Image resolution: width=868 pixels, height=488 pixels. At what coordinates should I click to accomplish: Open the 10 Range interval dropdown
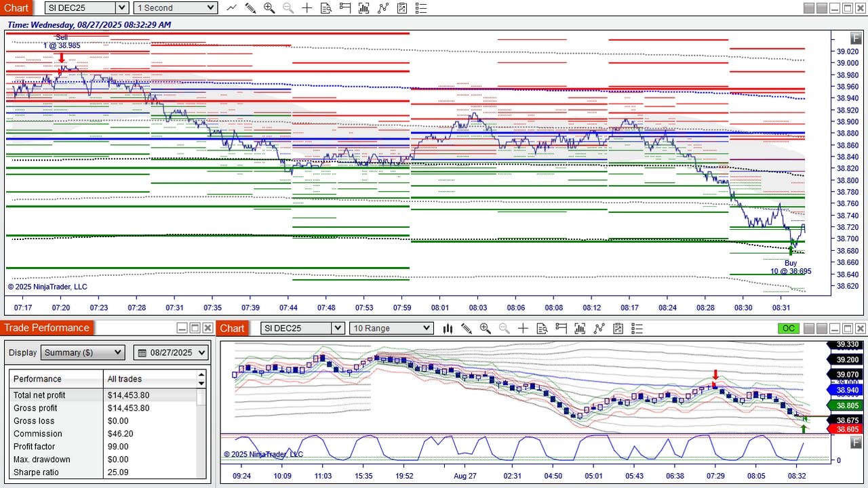coord(391,328)
